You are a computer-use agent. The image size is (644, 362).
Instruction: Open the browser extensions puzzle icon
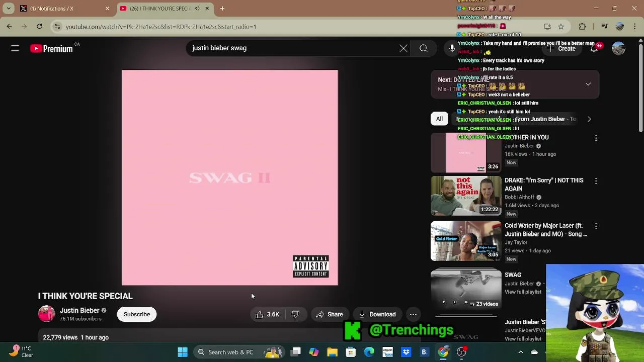[583, 27]
